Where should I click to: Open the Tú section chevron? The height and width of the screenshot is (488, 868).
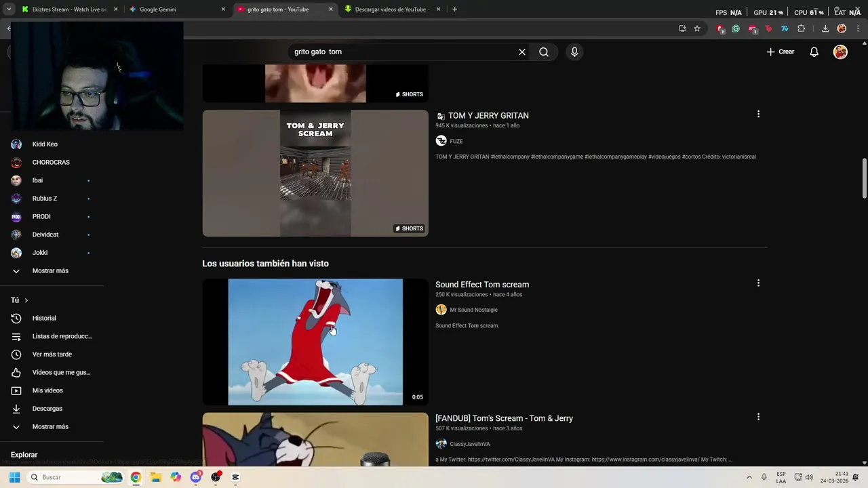(x=26, y=300)
